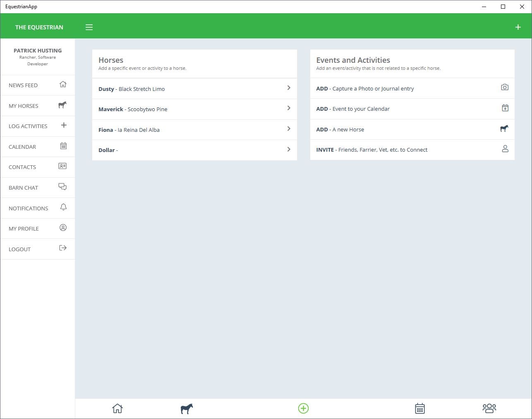Click ADD - A new Horse
This screenshot has width=532, height=419.
(412, 129)
